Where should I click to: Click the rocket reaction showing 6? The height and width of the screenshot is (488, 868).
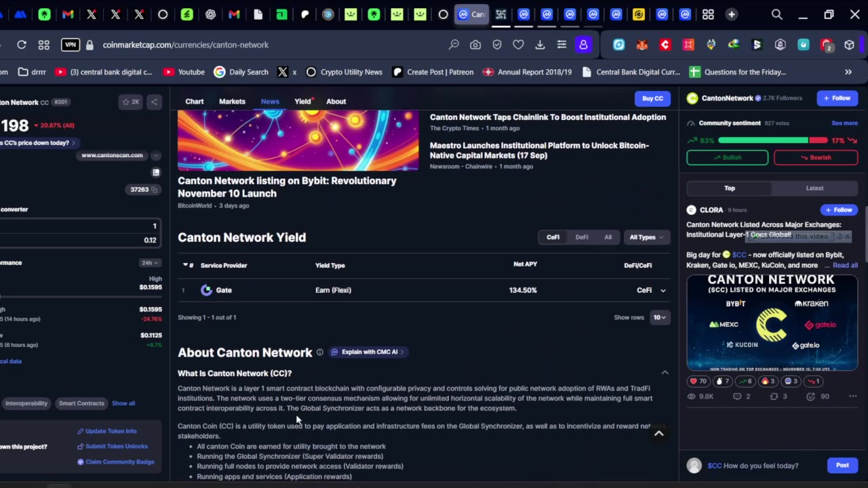[745, 381]
